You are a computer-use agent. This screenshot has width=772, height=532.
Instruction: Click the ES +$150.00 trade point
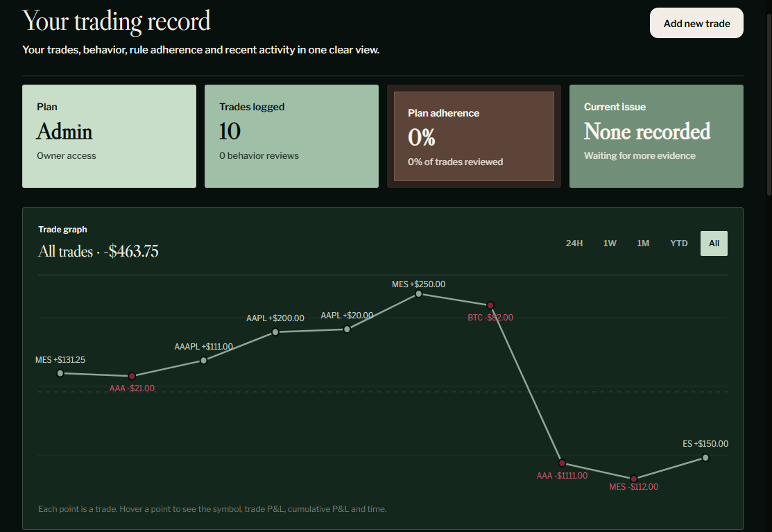[705, 458]
